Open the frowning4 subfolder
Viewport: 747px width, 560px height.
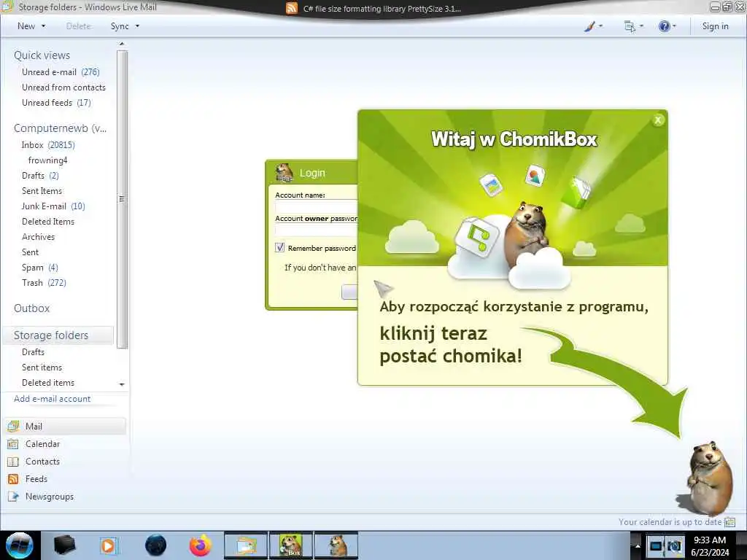click(47, 160)
